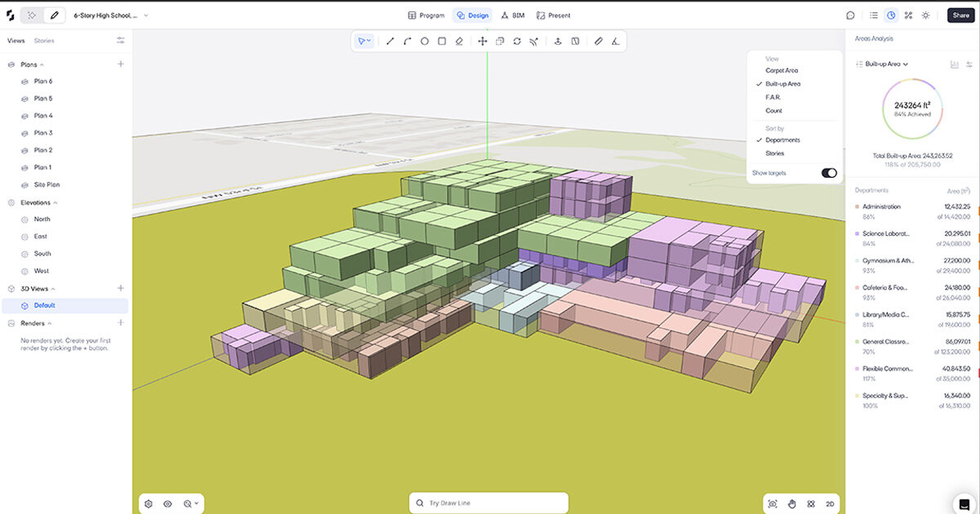Select the Line drawing tool

coord(390,41)
